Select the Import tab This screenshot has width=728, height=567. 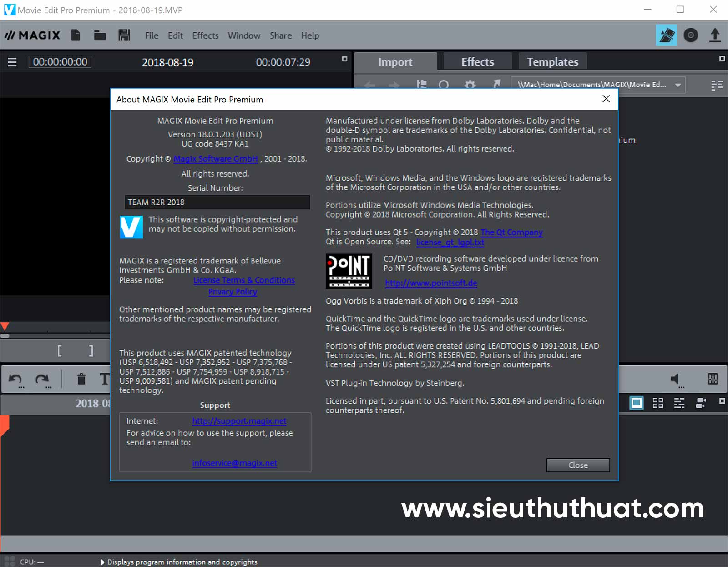click(x=395, y=61)
